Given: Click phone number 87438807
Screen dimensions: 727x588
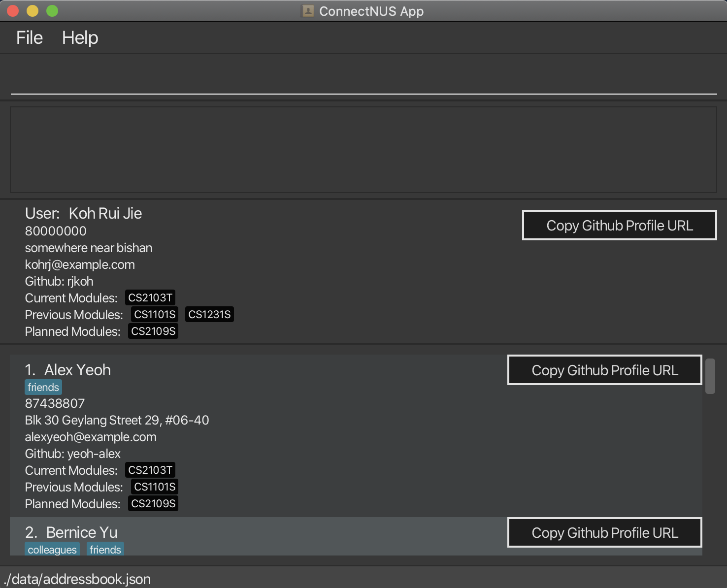Looking at the screenshot, I should [55, 403].
